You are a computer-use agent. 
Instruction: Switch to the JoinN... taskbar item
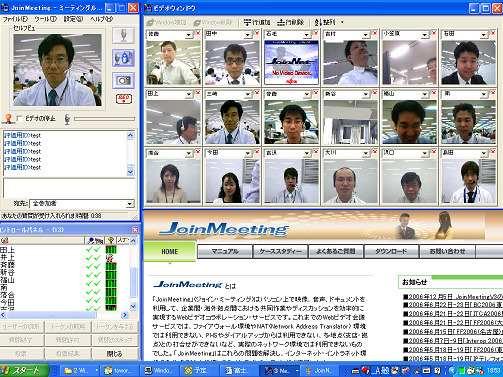pyautogui.click(x=321, y=370)
